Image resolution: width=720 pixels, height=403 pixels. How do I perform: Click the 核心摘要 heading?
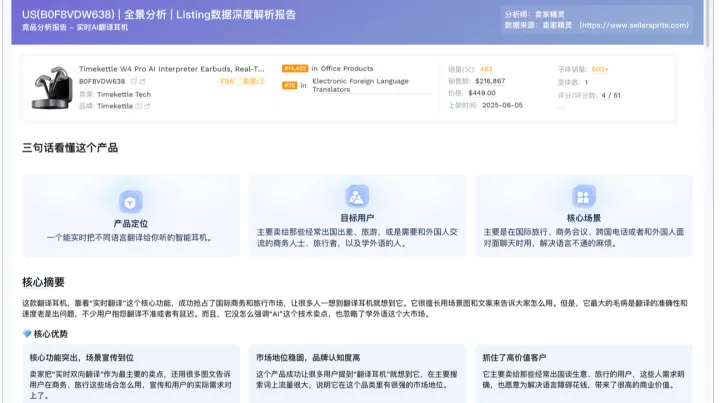43,282
